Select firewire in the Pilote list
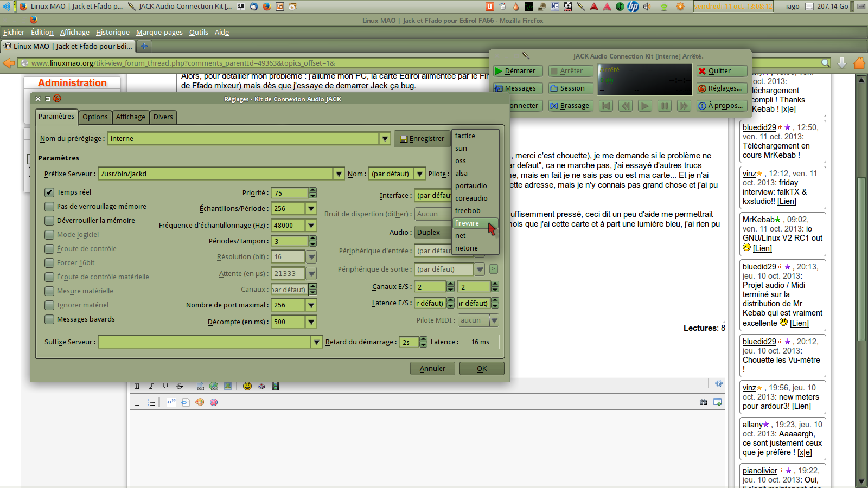The width and height of the screenshot is (868, 488). [x=475, y=223]
